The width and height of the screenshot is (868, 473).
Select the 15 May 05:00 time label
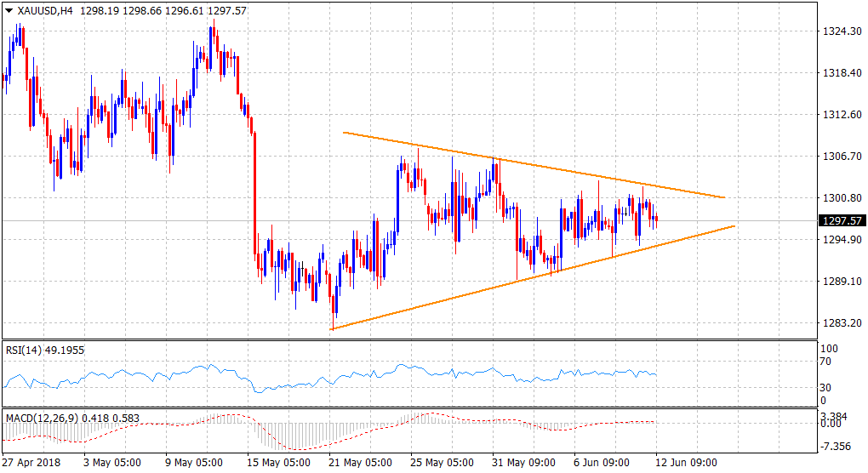pos(276,464)
